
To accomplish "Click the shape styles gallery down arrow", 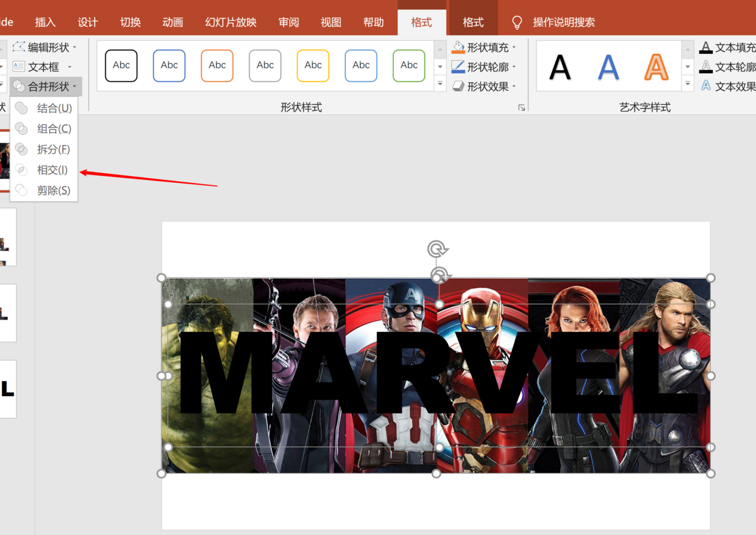I will point(440,66).
